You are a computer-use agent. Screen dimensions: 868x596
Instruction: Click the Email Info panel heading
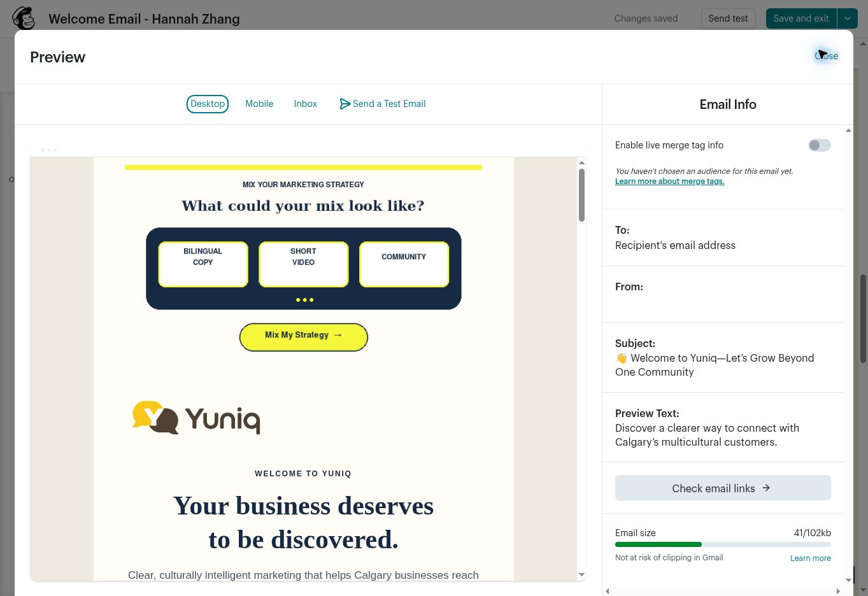[x=728, y=104]
